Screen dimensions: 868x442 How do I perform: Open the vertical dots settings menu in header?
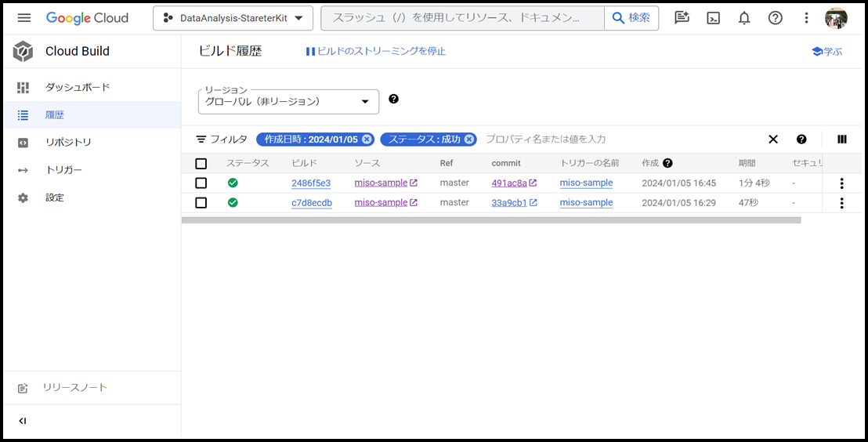pyautogui.click(x=806, y=18)
